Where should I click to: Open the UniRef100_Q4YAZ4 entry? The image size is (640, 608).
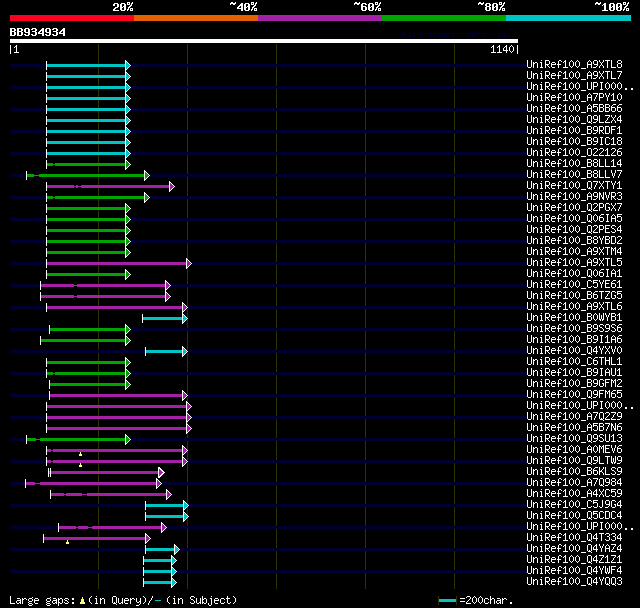(574, 549)
